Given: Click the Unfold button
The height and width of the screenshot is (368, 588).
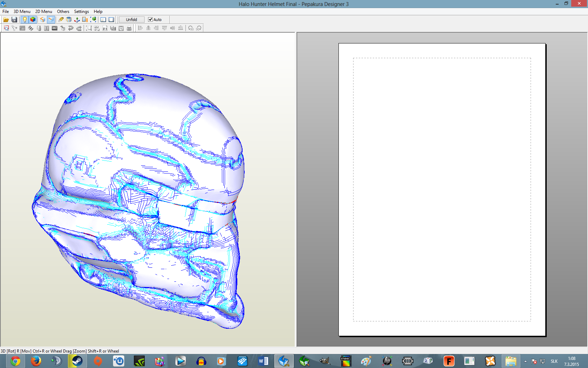Looking at the screenshot, I should click(x=132, y=20).
